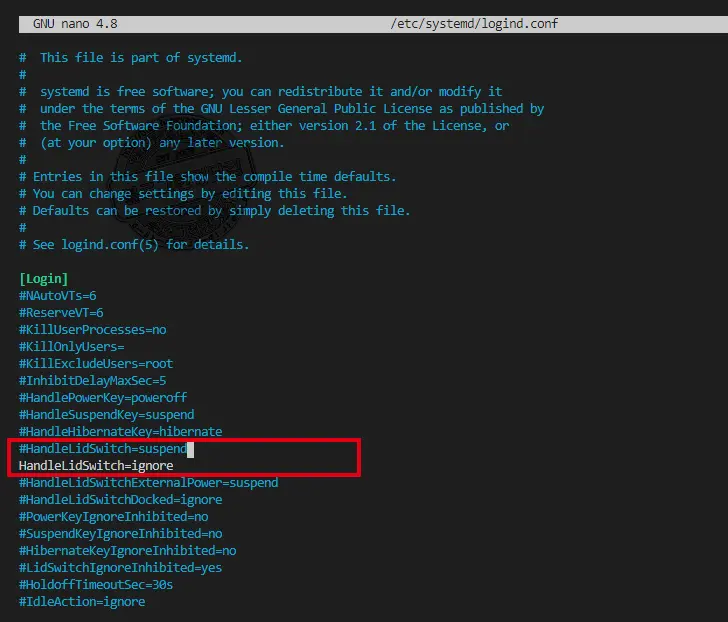Click the #HandlePowerKey=poweroff line

coord(103,397)
